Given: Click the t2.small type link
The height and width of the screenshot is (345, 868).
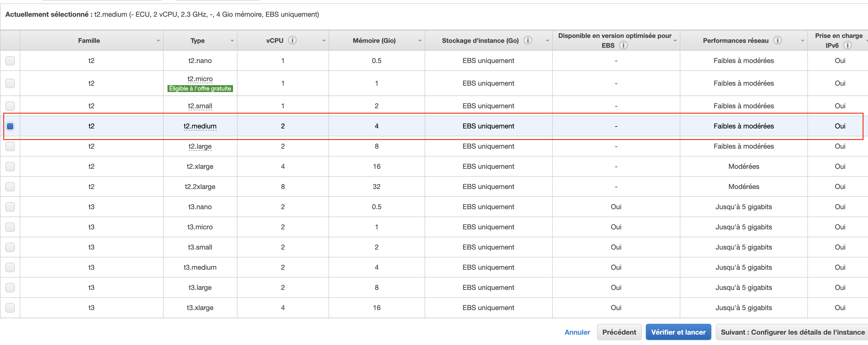Looking at the screenshot, I should pos(200,106).
